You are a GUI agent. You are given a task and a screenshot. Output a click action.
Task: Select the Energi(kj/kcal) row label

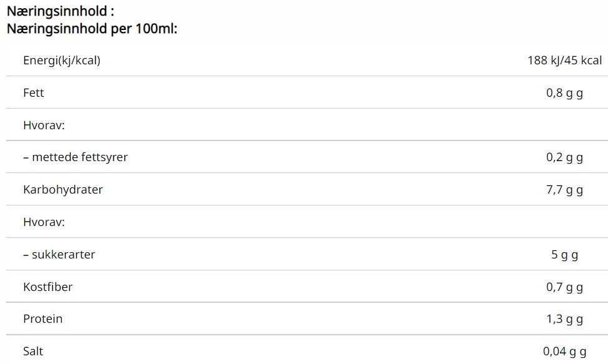(62, 61)
